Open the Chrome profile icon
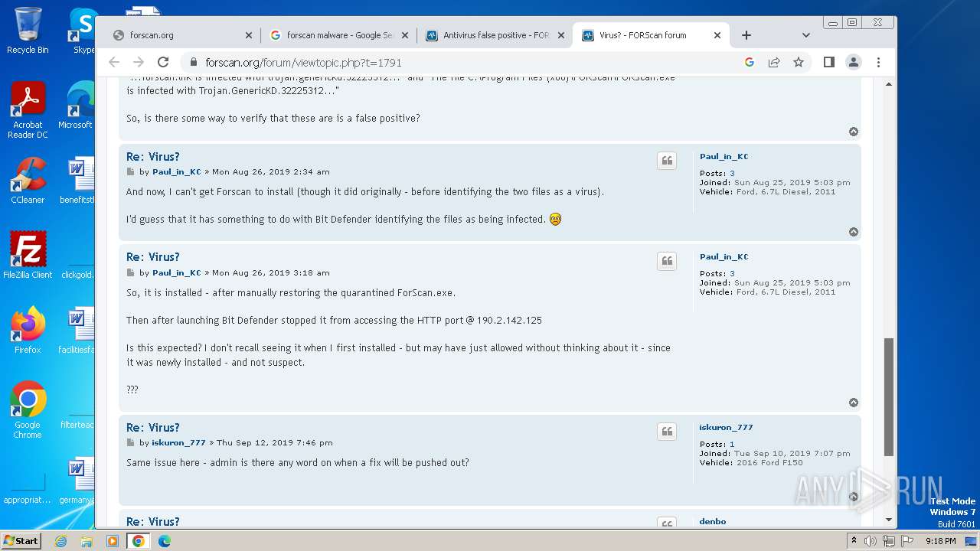980x551 pixels. 854,62
